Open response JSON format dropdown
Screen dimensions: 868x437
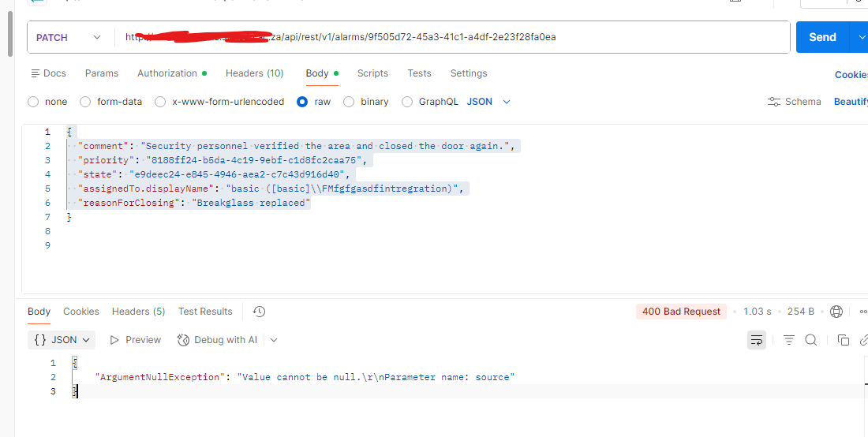pyautogui.click(x=62, y=340)
